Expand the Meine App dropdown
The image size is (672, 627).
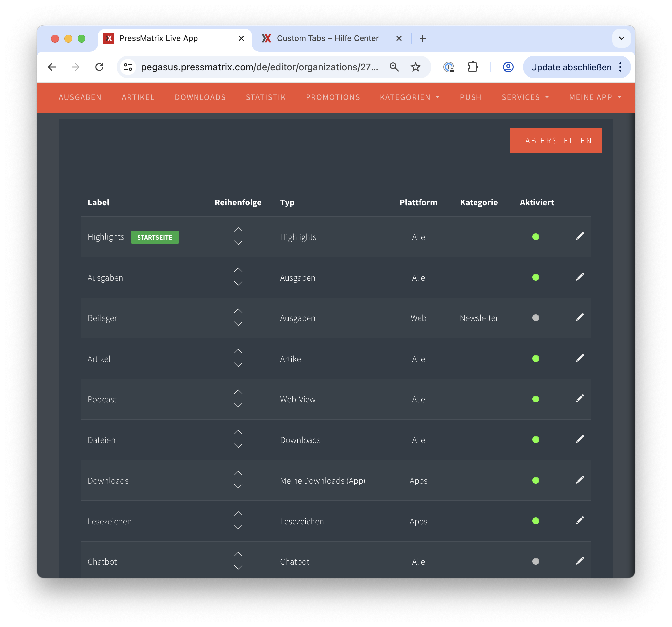(595, 97)
